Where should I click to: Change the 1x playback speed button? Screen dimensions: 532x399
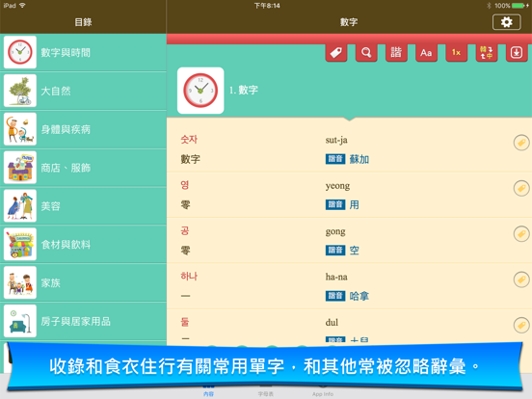pyautogui.click(x=456, y=53)
